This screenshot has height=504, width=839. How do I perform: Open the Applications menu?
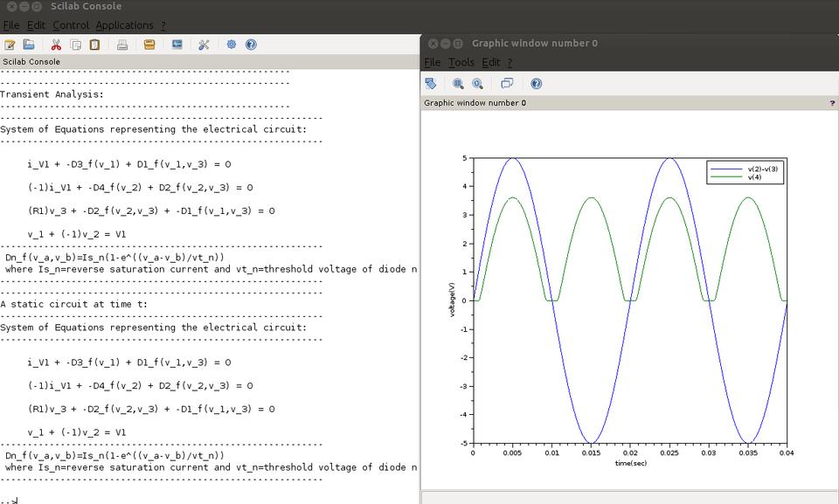click(x=124, y=25)
